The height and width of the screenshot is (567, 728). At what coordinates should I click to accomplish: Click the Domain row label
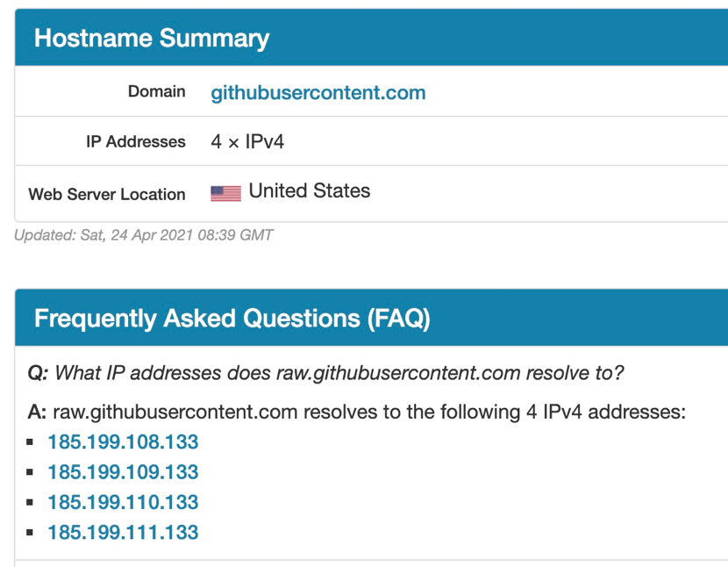[156, 91]
